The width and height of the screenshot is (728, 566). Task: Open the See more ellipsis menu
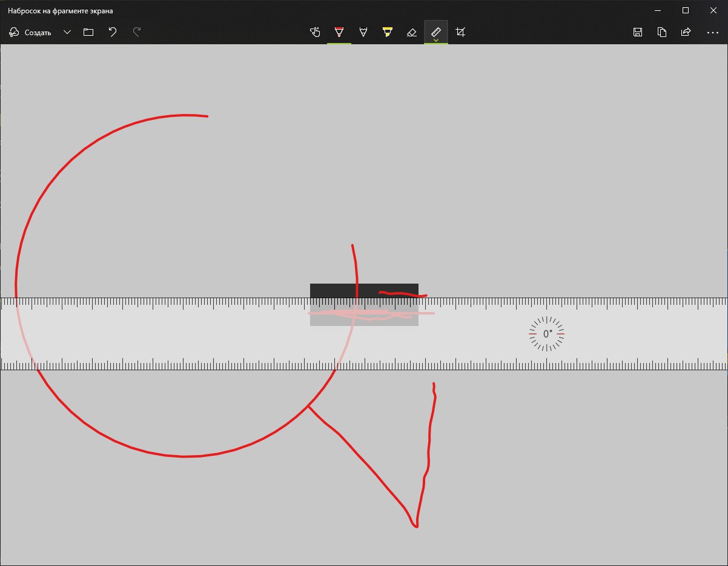pos(712,32)
